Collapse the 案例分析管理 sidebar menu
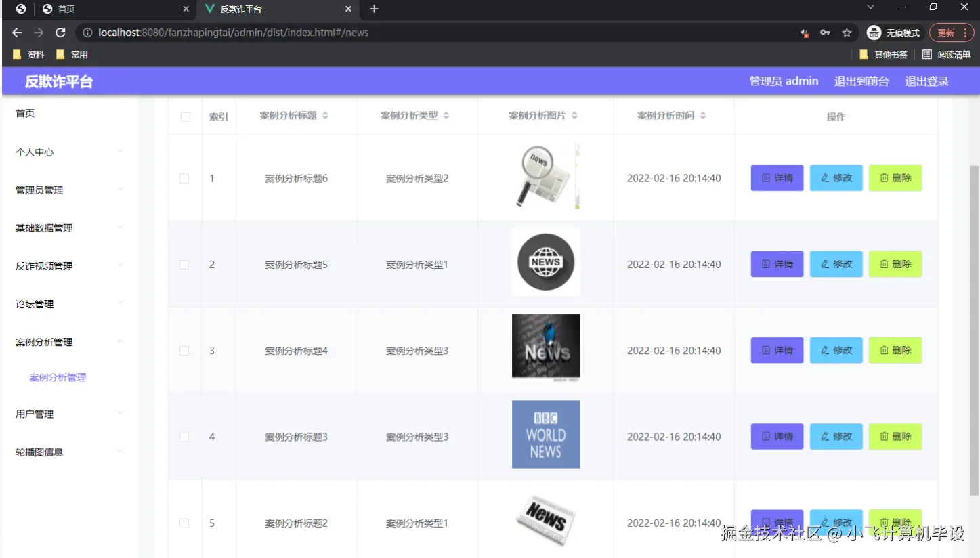 (70, 341)
